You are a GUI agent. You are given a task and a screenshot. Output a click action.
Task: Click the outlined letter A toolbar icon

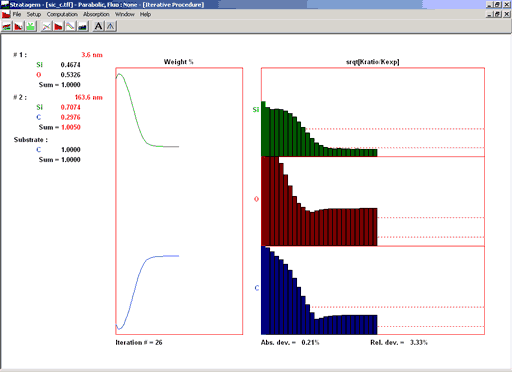pos(111,26)
